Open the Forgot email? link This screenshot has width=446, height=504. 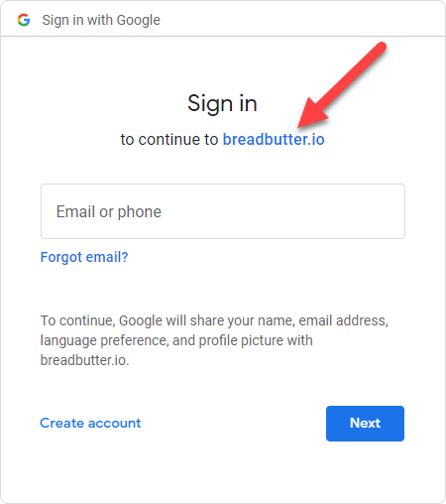pos(84,257)
